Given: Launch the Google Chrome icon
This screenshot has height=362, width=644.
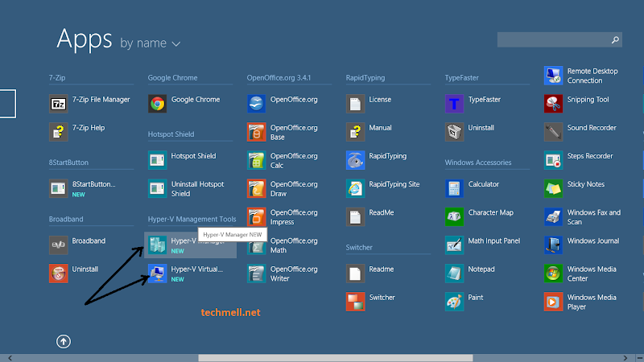Looking at the screenshot, I should point(157,104).
